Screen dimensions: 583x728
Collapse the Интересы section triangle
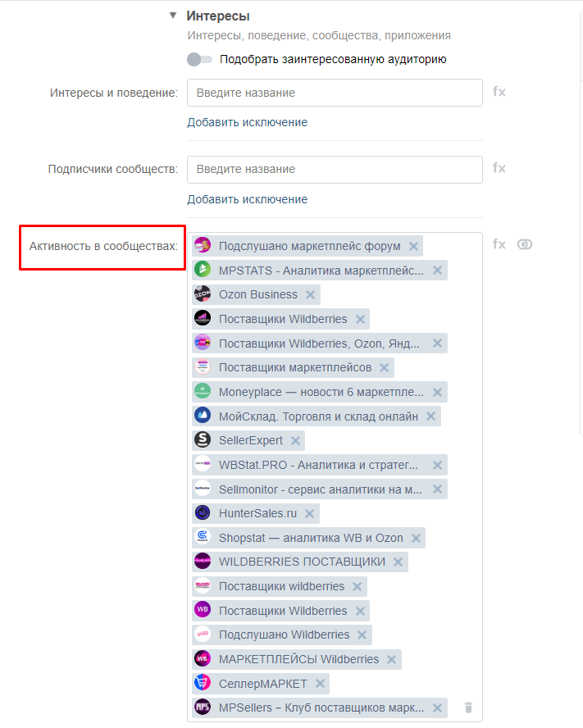click(172, 15)
